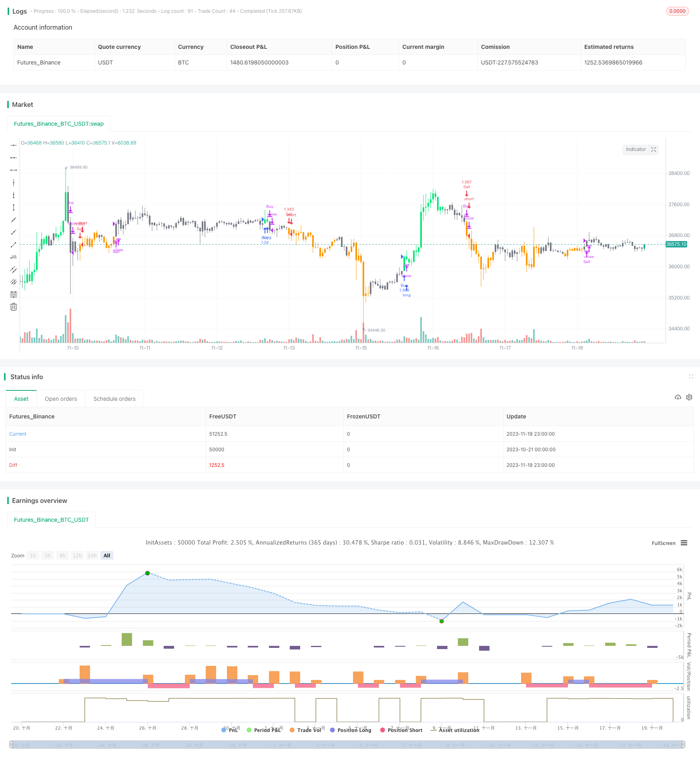Open the Indicator selector on the chart

click(x=636, y=149)
